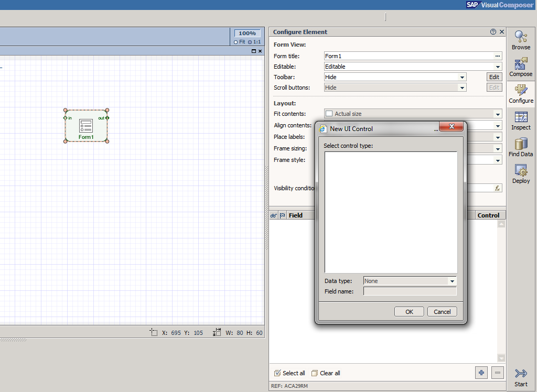This screenshot has height=392, width=537.
Task: Close the Configure Element panel
Action: click(x=502, y=32)
